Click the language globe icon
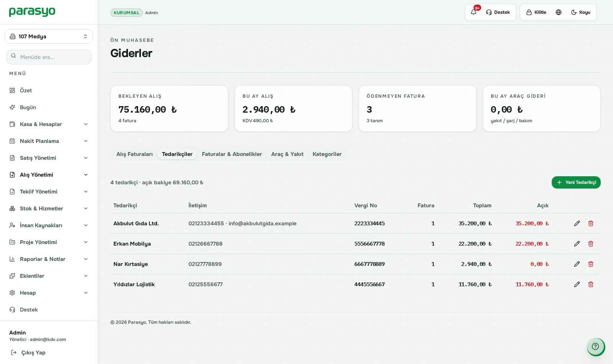 tap(559, 12)
